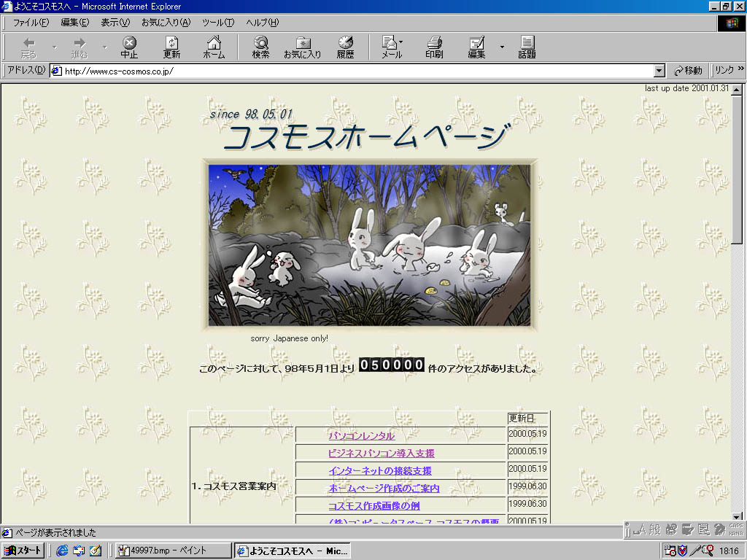Open Forward button history dropdown arrow
Screen dimensions: 747x560
coord(105,47)
